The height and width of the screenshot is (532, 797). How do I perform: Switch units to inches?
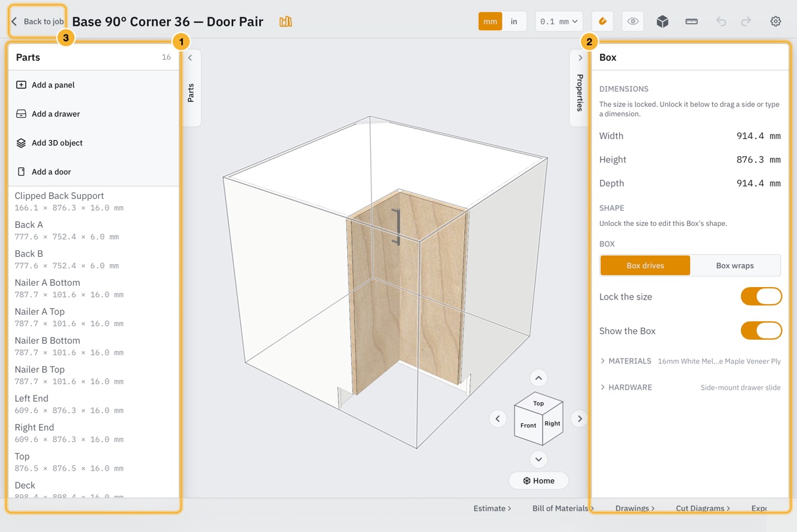[x=514, y=22]
